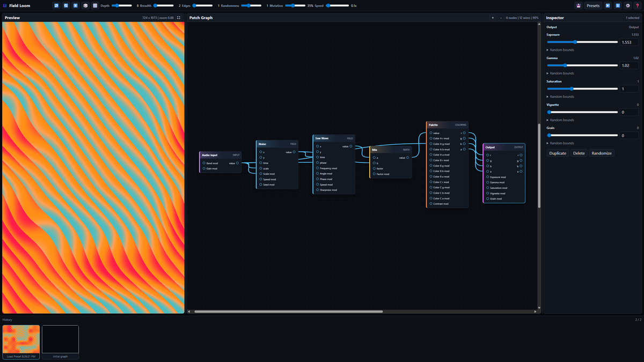Viewport: 644px width, 362px height.
Task: Click the Output node Grain mod port
Action: (487, 198)
